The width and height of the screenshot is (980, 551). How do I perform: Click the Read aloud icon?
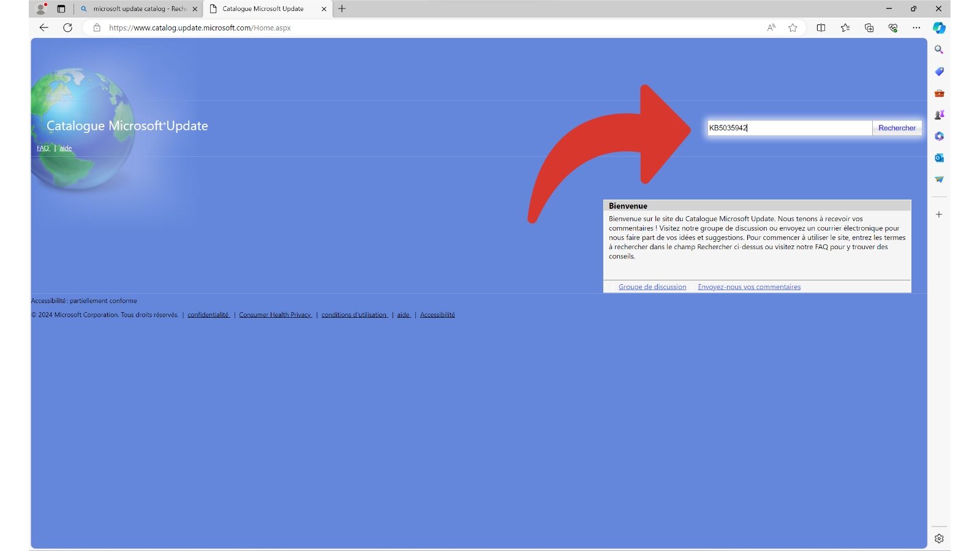point(771,28)
